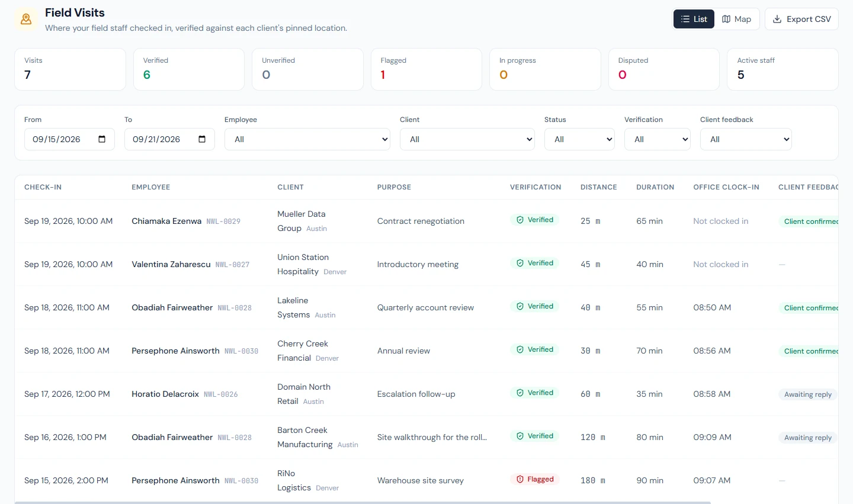
Task: Click Verified badge on Barton Creek row
Action: [x=534, y=436]
